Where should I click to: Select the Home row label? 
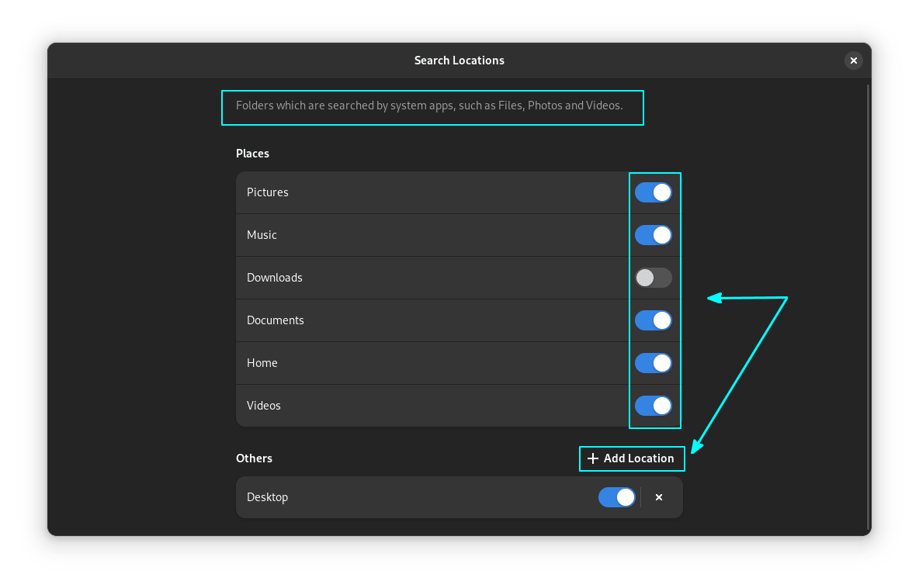pyautogui.click(x=262, y=363)
